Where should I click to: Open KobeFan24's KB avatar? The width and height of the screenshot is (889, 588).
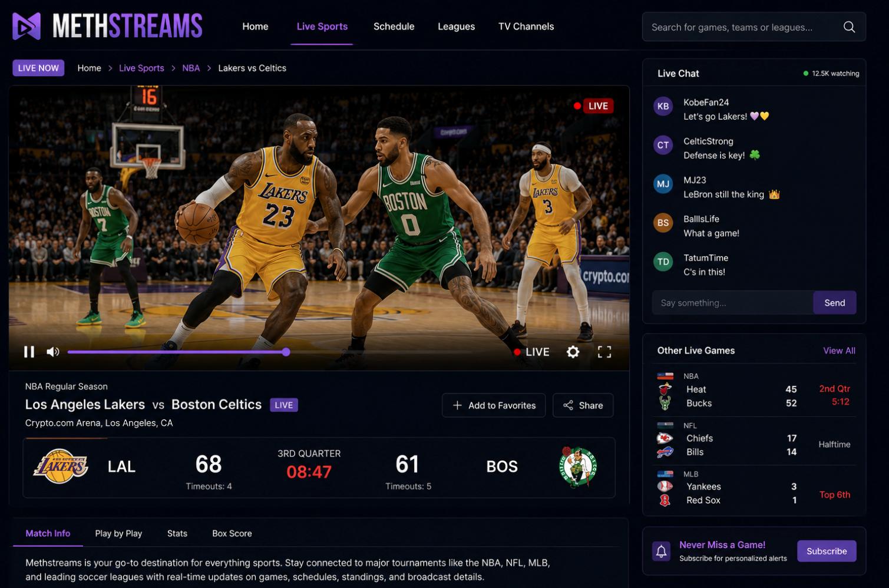[663, 106]
